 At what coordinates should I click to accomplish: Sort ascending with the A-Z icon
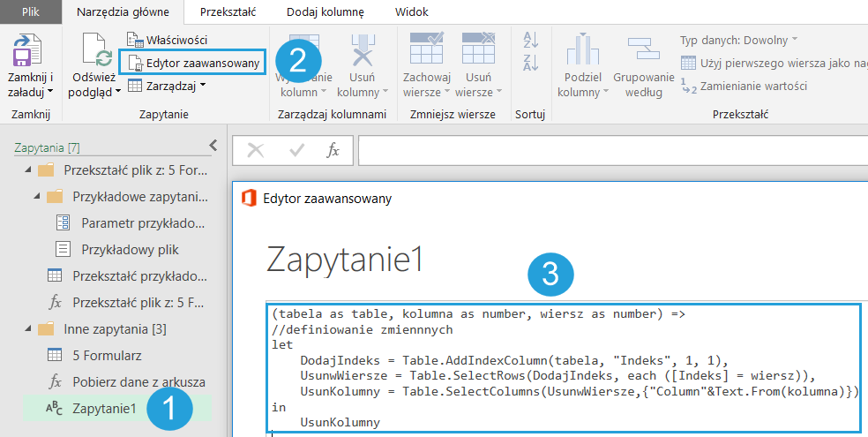(530, 40)
